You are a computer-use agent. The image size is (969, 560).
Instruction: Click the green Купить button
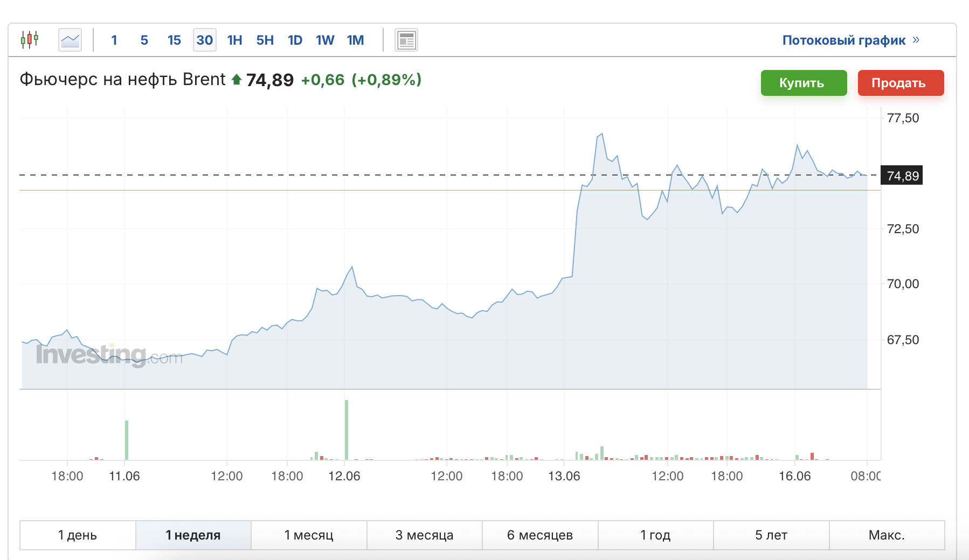pos(804,83)
